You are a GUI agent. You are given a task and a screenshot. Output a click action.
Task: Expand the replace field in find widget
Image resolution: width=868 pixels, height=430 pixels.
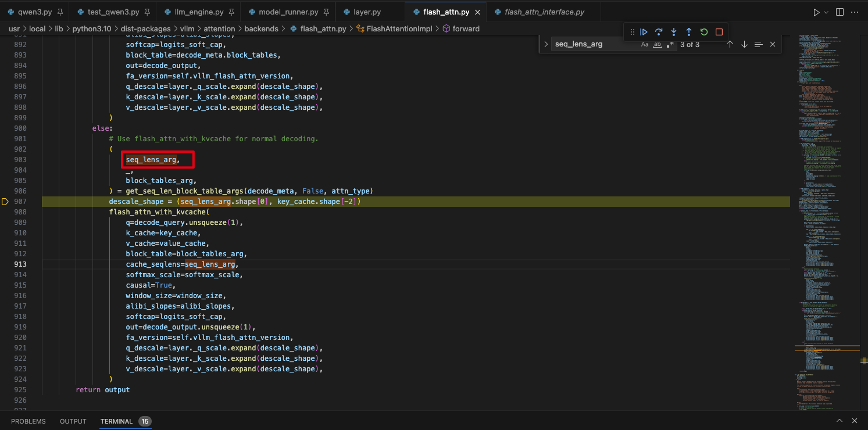point(546,44)
